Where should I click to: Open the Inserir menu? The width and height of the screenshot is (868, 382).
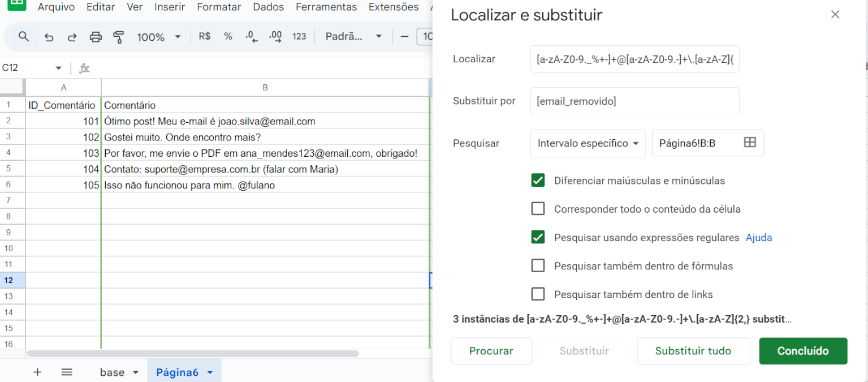tap(170, 7)
